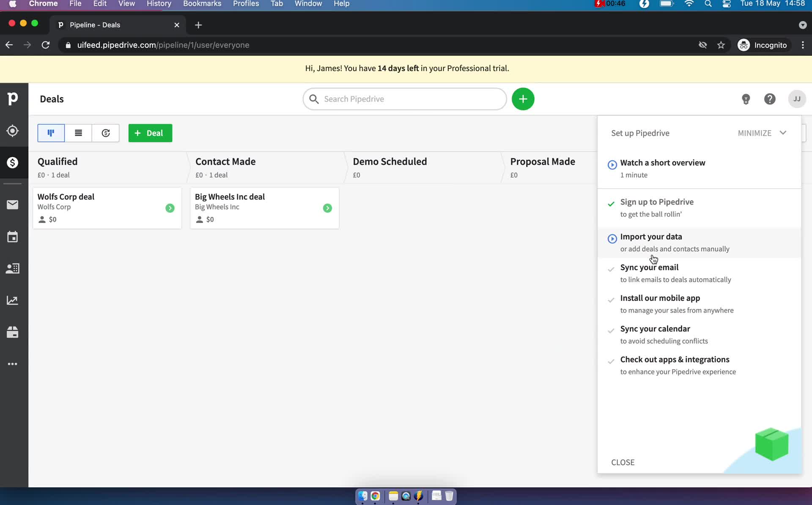Expand the more options menu ellipsis
Viewport: 812px width, 505px height.
coord(13,364)
